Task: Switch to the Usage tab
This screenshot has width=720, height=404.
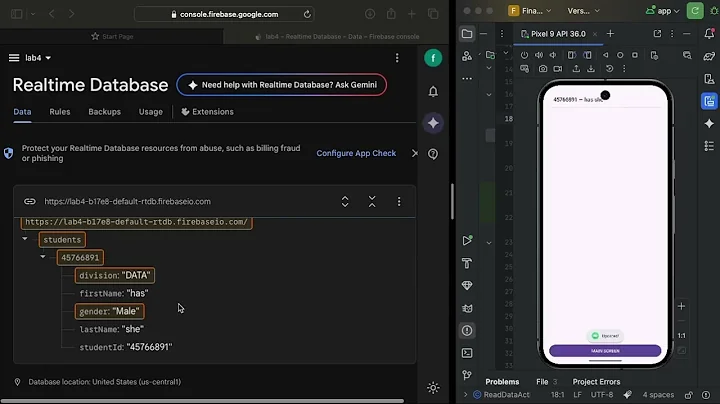Action: [x=151, y=112]
